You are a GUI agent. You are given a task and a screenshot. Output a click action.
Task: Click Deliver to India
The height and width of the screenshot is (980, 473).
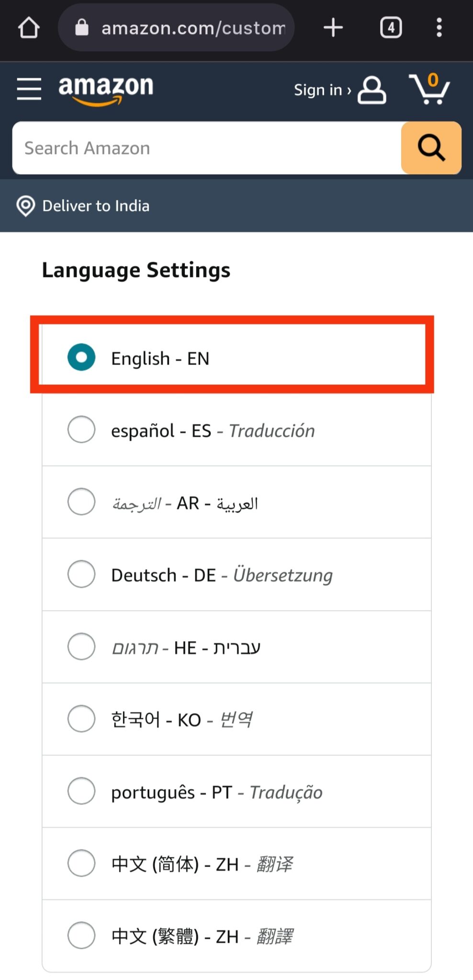(96, 206)
